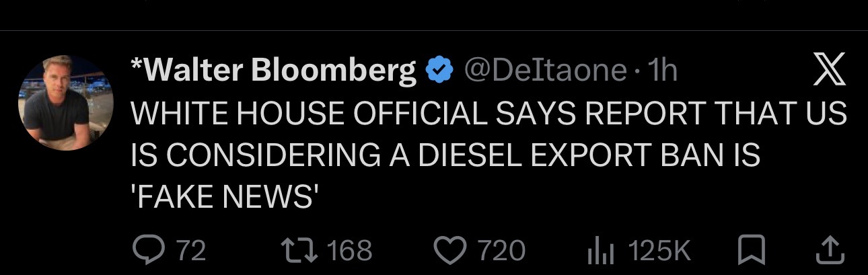The height and width of the screenshot is (275, 868).
Task: Click the DIESEL EXPORT BAN text line
Action: [x=445, y=156]
